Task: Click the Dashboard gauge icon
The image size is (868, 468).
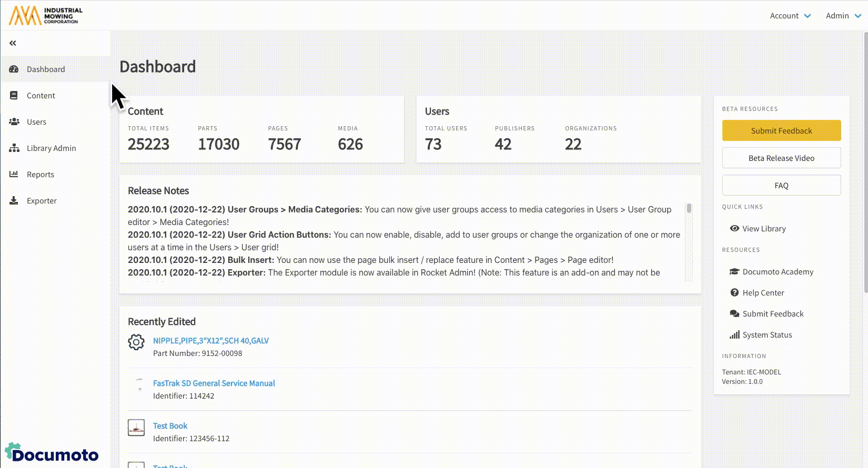Action: tap(14, 69)
